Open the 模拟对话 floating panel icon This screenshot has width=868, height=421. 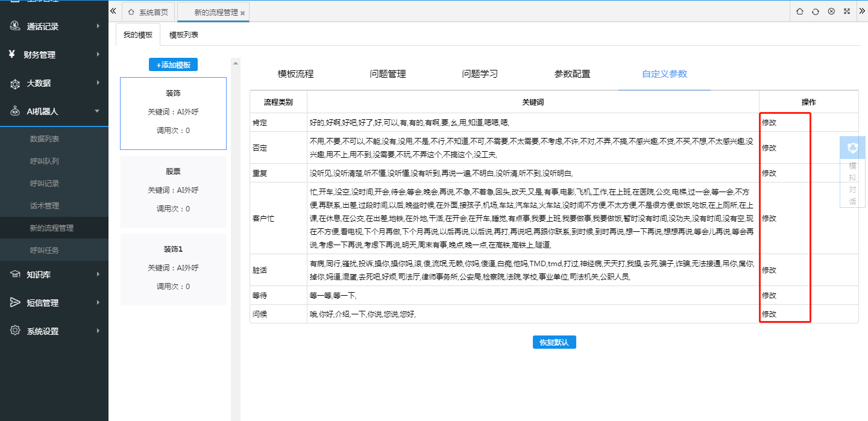(852, 147)
